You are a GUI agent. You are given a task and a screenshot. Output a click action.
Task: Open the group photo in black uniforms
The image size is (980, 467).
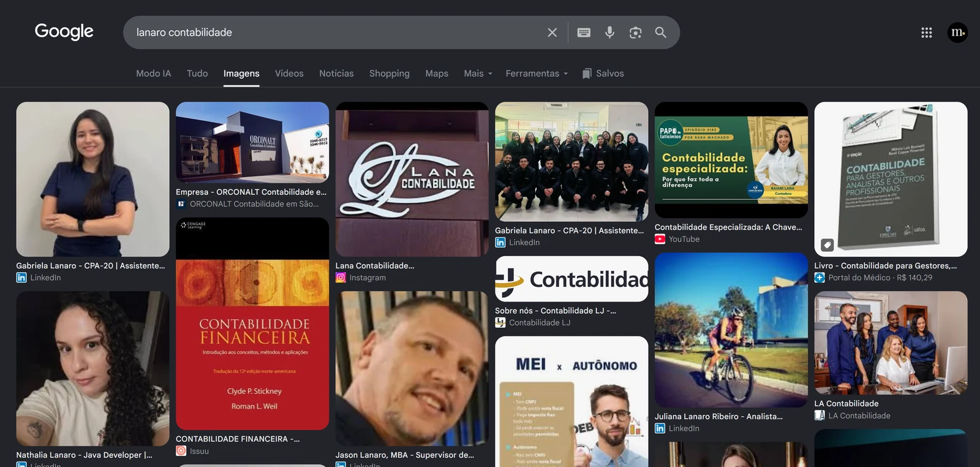(571, 162)
